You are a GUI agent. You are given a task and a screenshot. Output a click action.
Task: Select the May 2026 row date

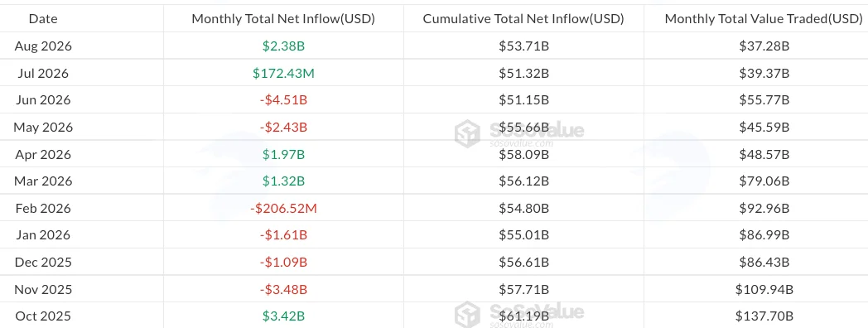43,128
